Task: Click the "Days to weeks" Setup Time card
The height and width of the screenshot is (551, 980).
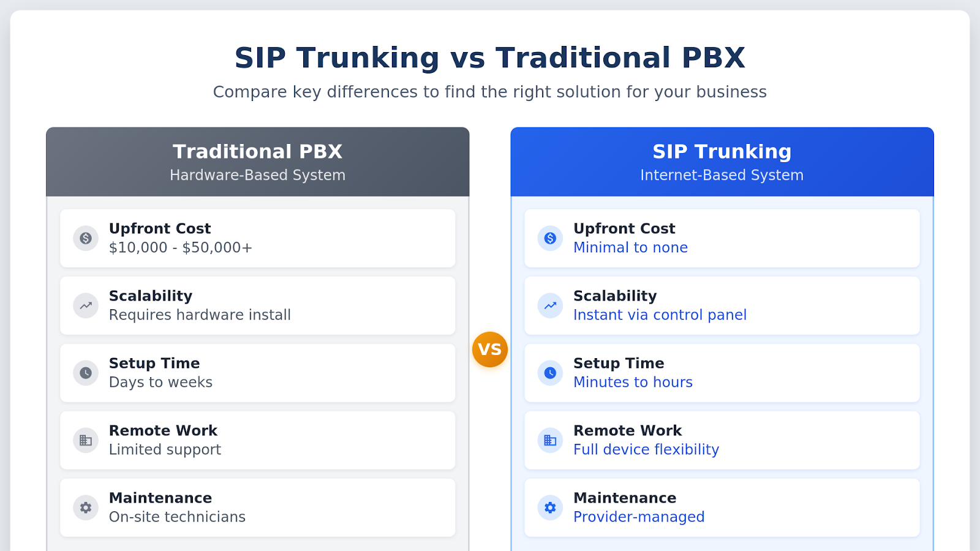Action: [x=257, y=373]
